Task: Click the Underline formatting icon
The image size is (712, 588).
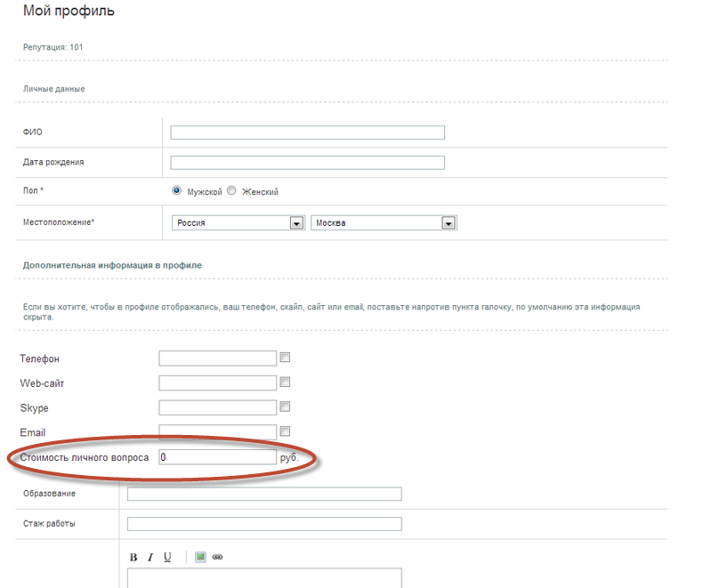Action: 167,558
